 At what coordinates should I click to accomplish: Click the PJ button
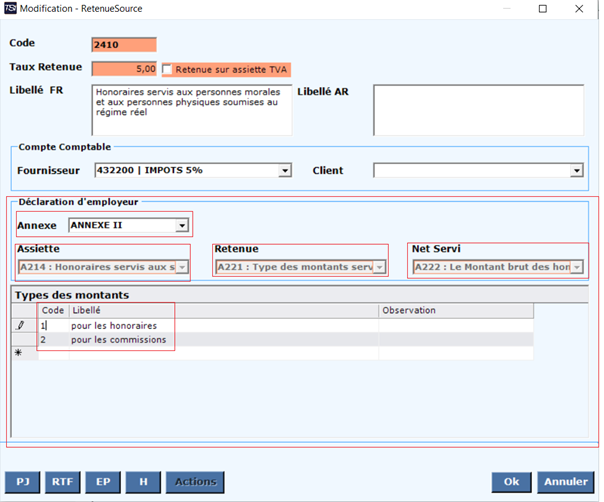click(x=22, y=482)
